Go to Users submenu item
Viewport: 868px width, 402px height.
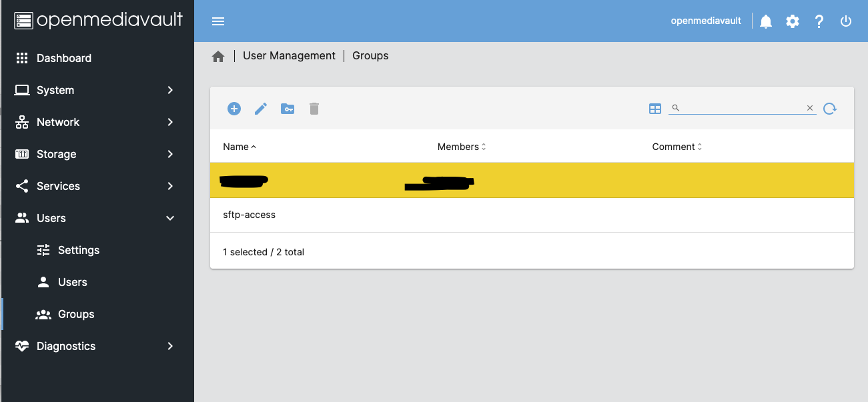tap(72, 282)
